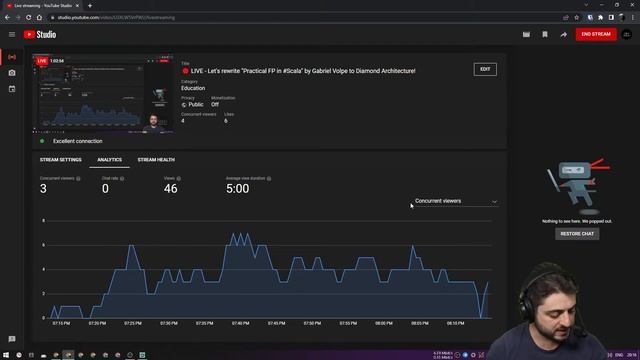This screenshot has width=640, height=360.
Task: Open the browser side panel icon
Action: [611, 18]
